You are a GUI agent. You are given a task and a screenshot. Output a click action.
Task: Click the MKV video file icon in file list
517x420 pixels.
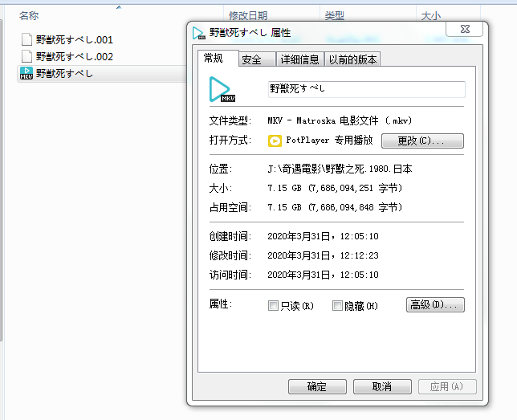click(x=26, y=74)
